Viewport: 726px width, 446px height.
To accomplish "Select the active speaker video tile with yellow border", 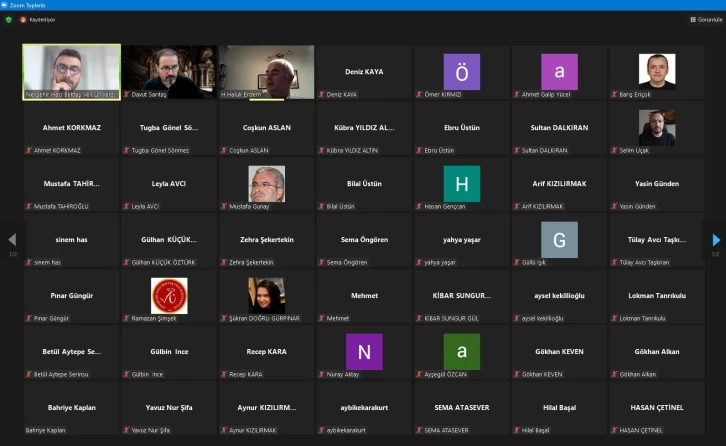I will click(x=71, y=72).
